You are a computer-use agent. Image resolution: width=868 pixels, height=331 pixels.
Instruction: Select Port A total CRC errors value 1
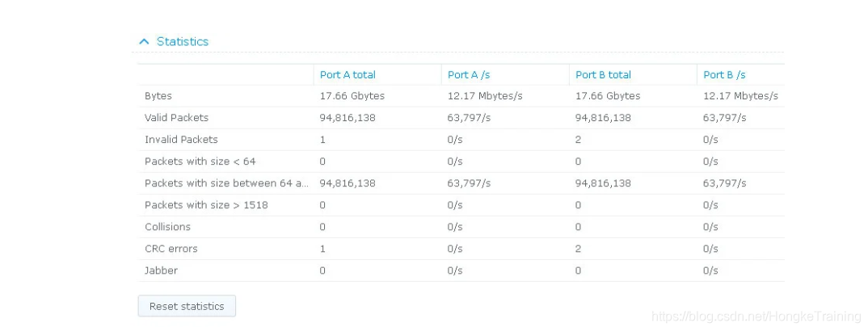click(x=322, y=249)
